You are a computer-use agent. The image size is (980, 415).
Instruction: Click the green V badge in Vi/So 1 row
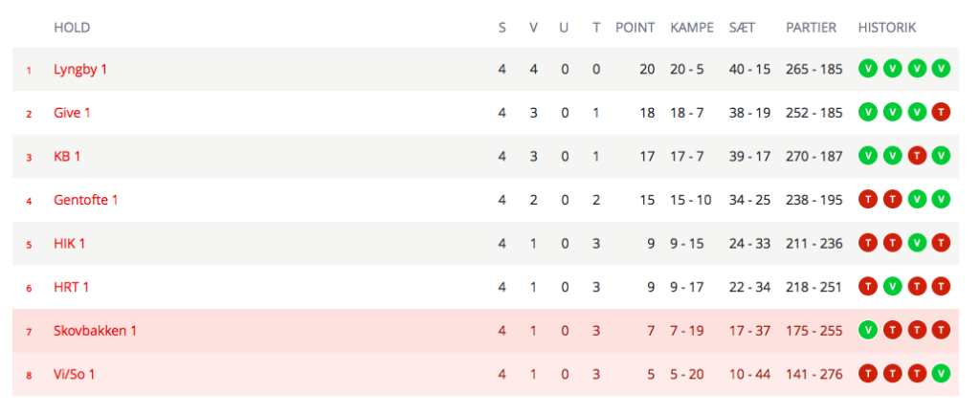click(x=941, y=375)
